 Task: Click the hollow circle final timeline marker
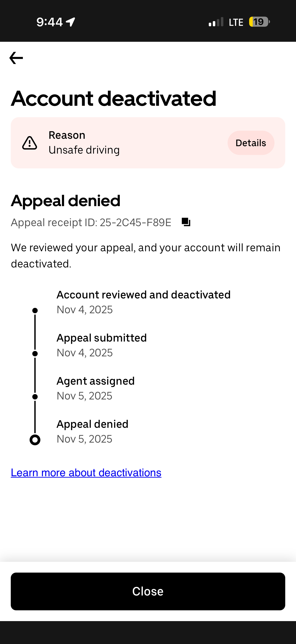pos(35,440)
